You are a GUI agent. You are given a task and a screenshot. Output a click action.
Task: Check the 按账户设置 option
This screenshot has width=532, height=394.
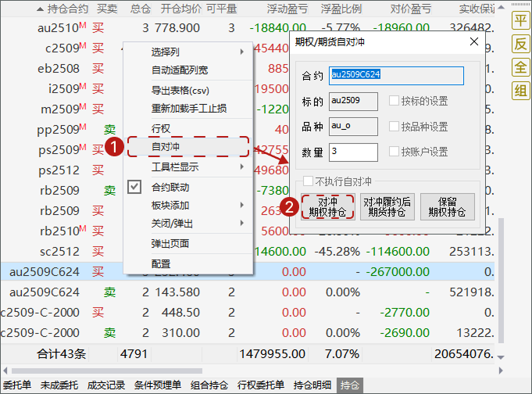(394, 152)
